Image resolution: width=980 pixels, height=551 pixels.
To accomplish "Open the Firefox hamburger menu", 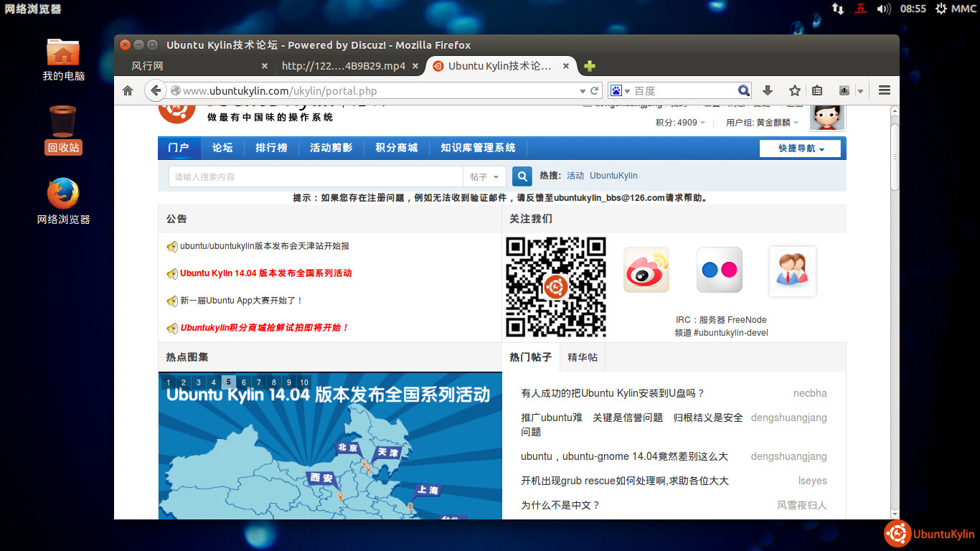I will click(884, 91).
